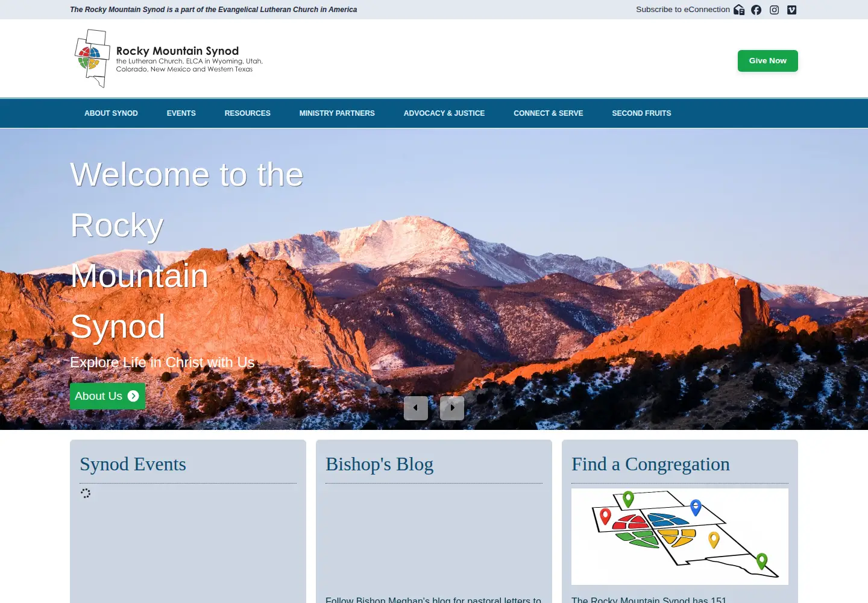Click the "Welcome to the Rocky Mountain Synod" headline
This screenshot has height=603, width=868.
pyautogui.click(x=187, y=250)
